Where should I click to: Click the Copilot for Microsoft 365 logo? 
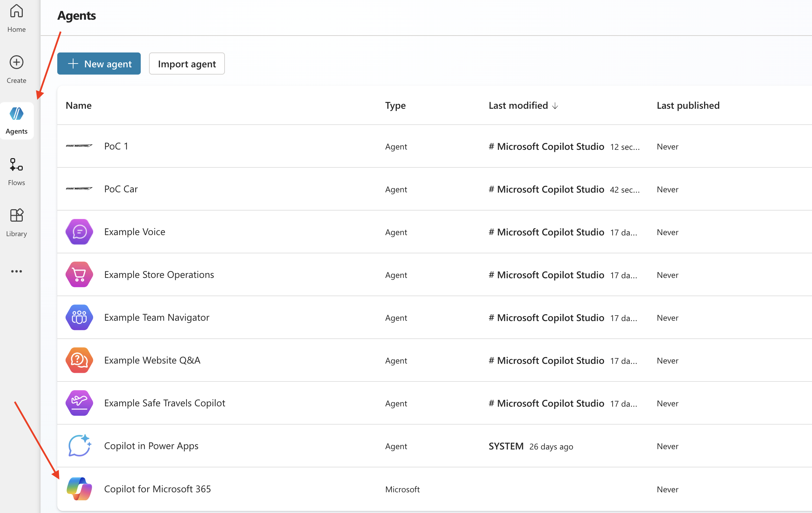tap(79, 489)
